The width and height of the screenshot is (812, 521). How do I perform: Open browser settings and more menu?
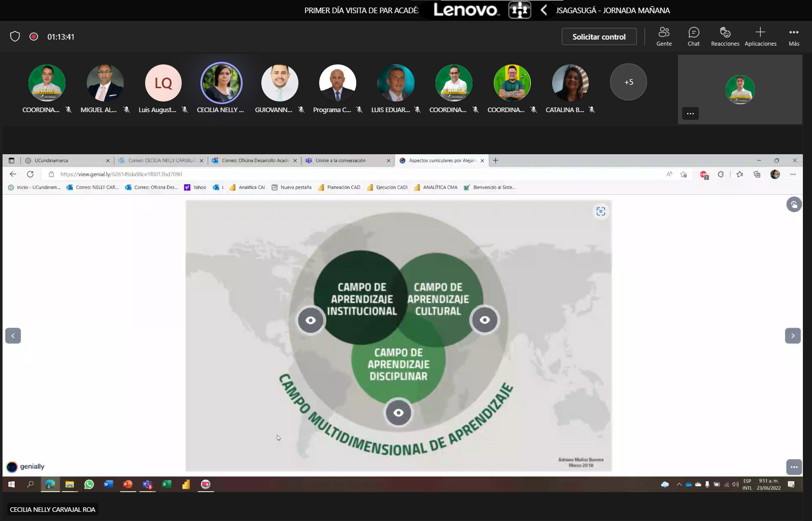click(793, 174)
